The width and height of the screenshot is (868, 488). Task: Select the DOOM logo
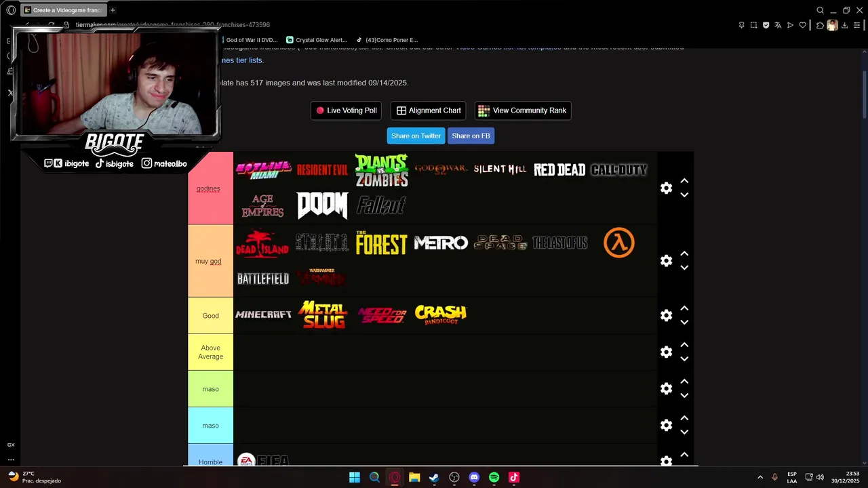point(322,205)
